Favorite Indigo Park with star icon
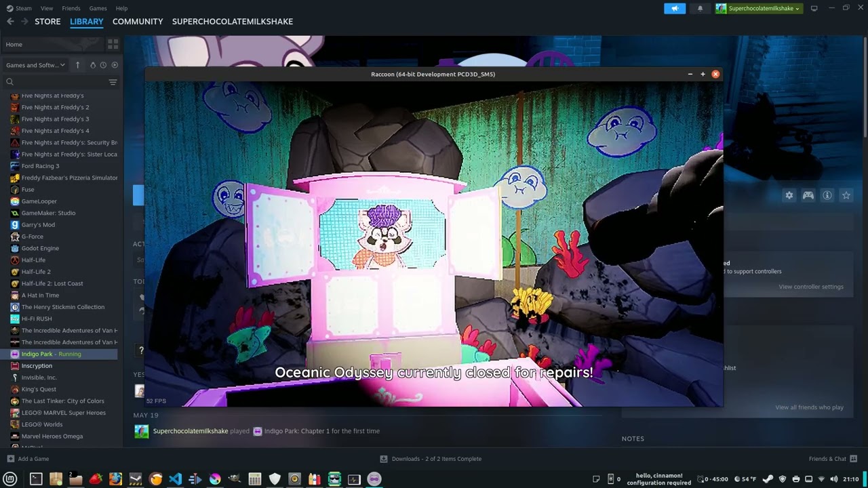 pos(846,195)
